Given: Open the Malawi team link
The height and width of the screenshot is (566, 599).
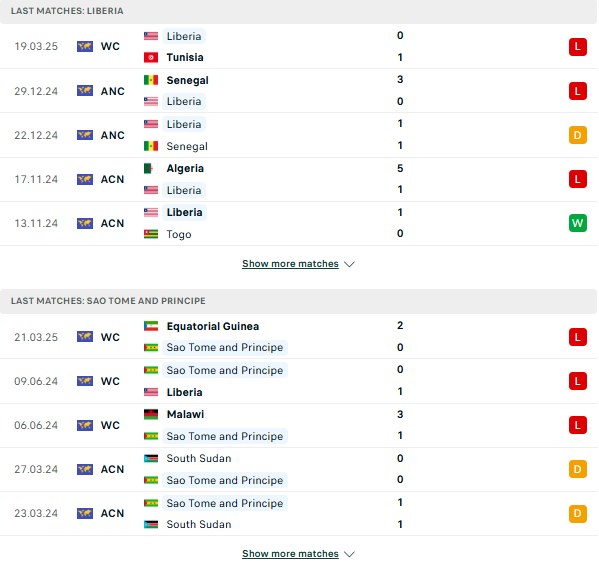Looking at the screenshot, I should 185,414.
